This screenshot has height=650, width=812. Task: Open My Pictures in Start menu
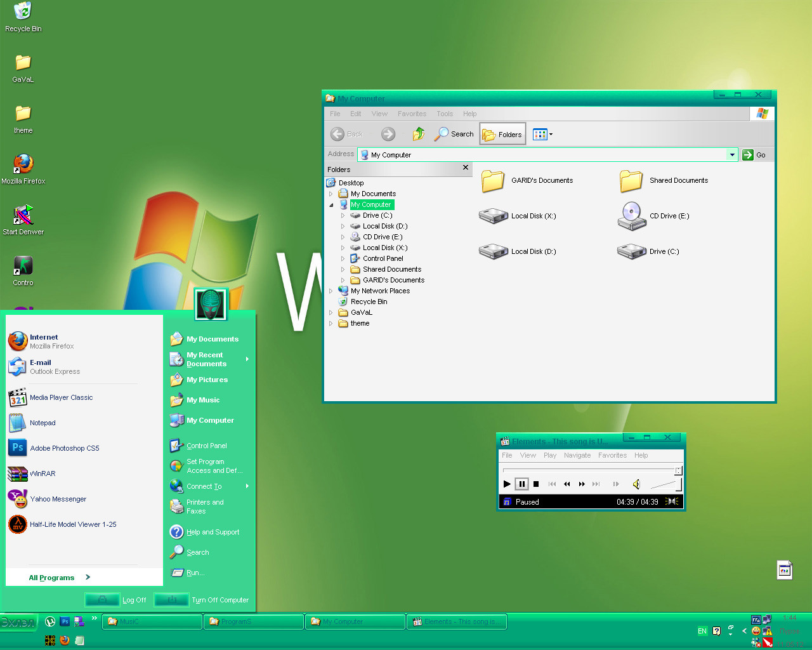199,380
